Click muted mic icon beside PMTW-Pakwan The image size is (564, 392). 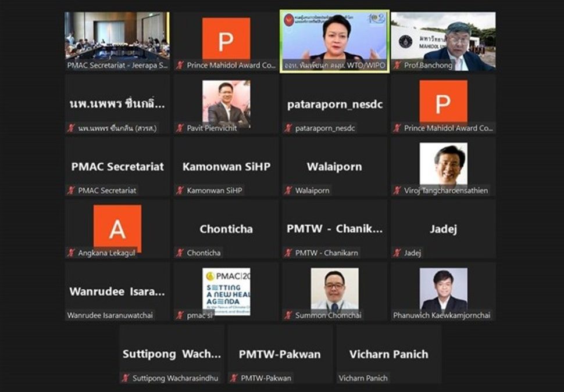(234, 378)
